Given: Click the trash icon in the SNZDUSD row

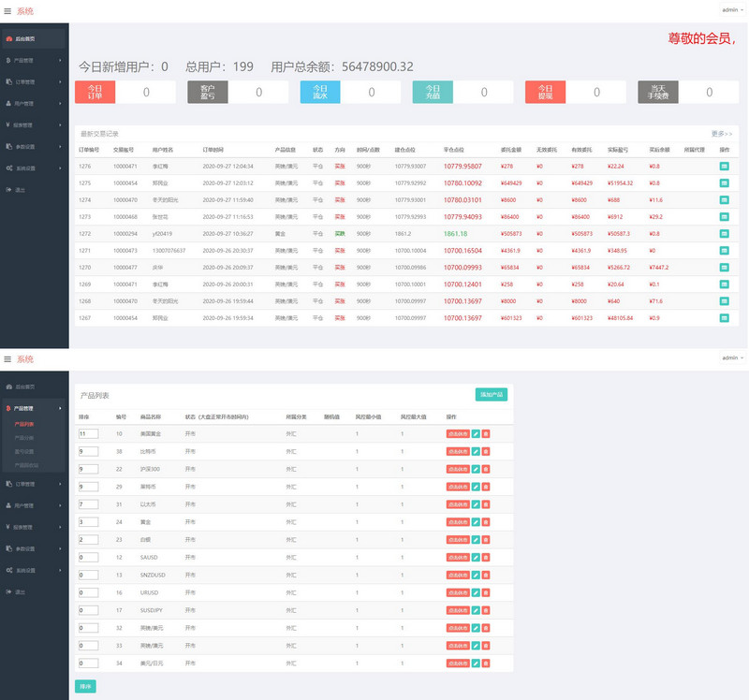Looking at the screenshot, I should click(486, 576).
